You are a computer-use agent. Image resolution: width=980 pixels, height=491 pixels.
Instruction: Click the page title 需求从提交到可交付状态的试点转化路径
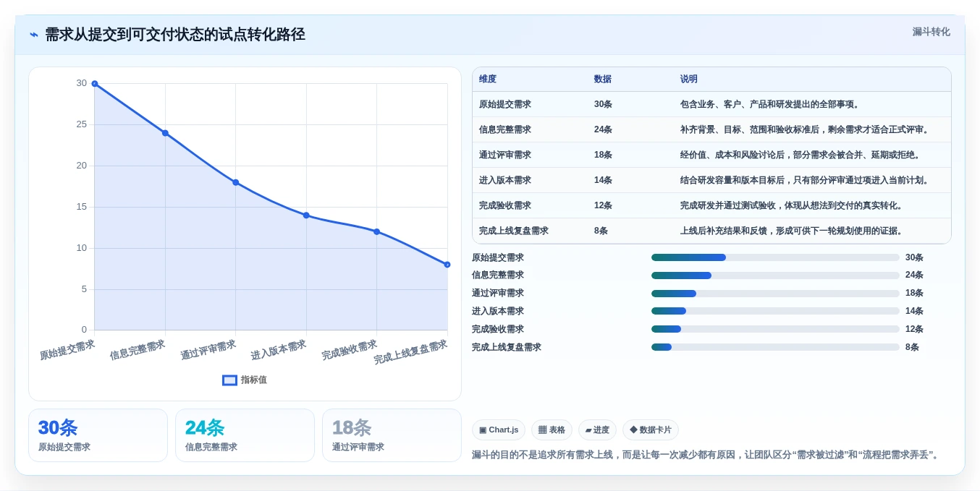(x=175, y=35)
